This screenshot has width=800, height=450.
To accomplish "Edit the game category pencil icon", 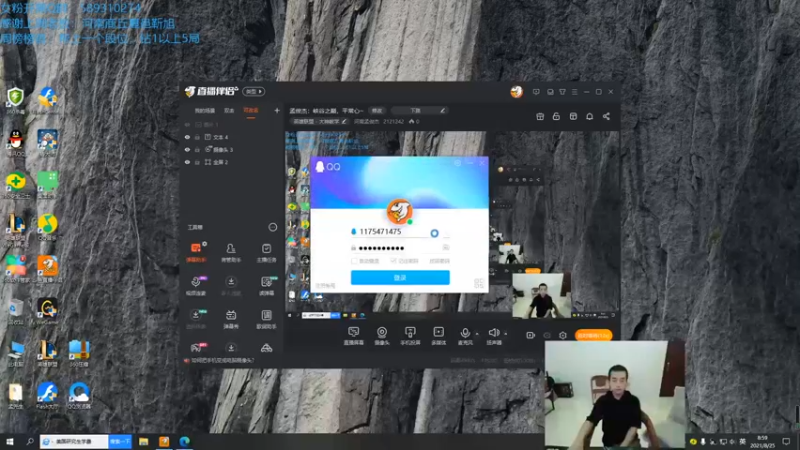I will pos(344,121).
